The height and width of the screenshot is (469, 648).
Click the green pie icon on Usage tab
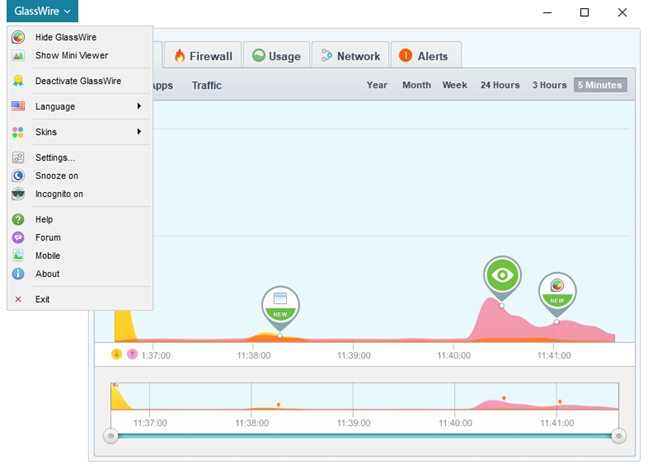[x=259, y=55]
